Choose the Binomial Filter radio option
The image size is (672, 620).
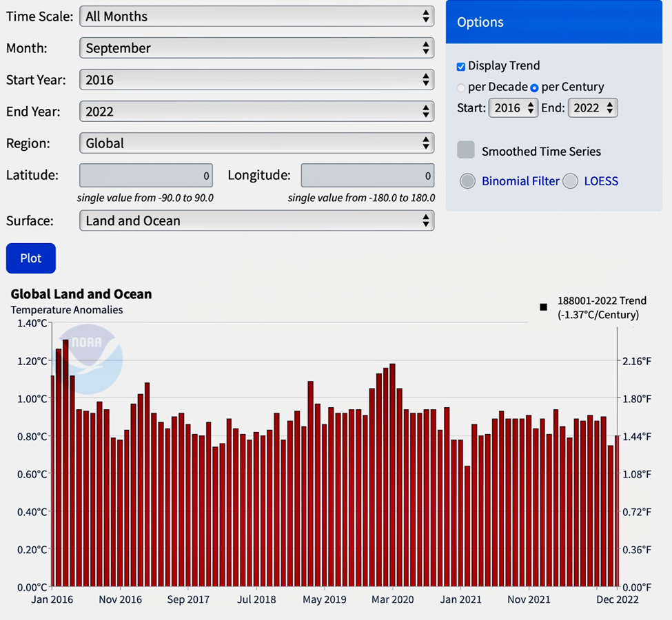[x=468, y=181]
